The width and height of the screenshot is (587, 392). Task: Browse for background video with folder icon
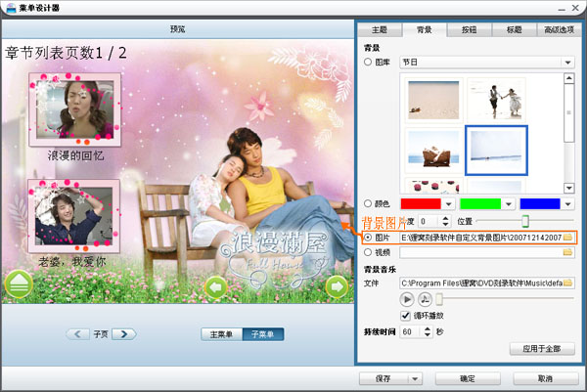[x=567, y=252]
